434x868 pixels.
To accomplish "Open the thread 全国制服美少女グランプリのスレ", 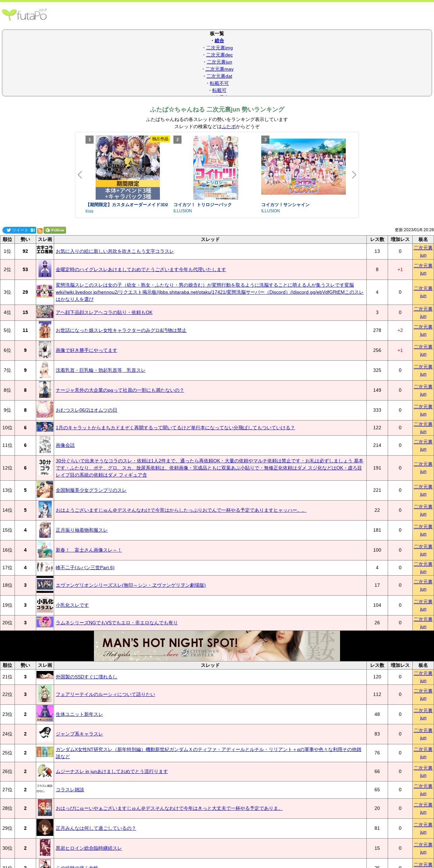I will 91,490.
